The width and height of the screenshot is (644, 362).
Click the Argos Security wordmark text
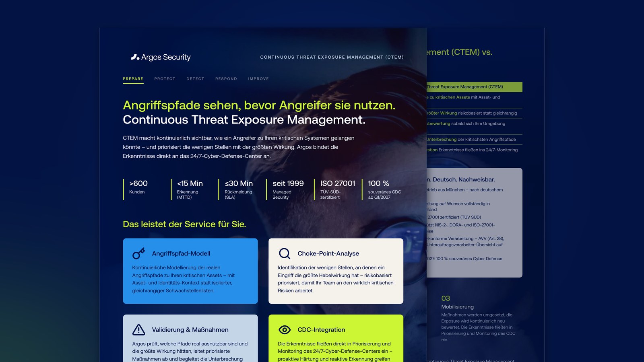(x=166, y=57)
